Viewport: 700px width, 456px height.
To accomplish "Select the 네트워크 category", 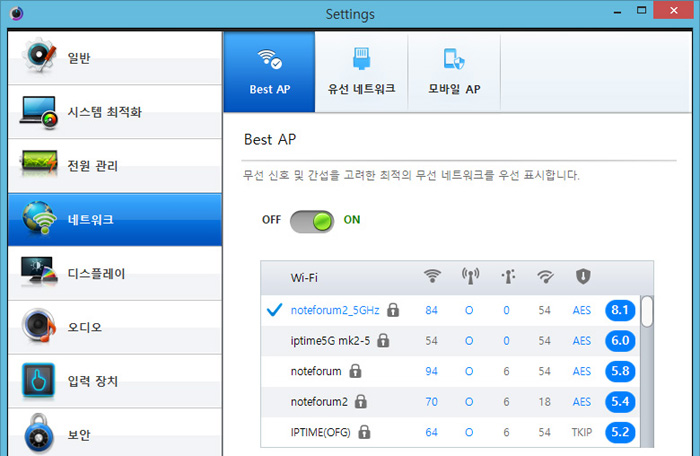I will tap(115, 220).
